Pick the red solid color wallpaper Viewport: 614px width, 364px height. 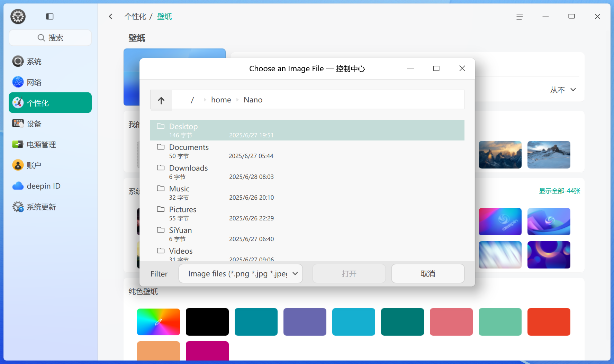point(549,322)
